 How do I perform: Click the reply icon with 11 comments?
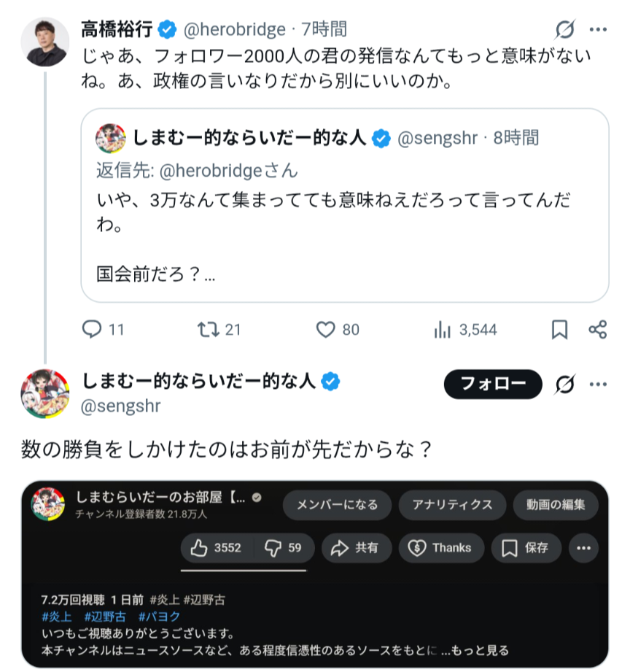point(92,330)
